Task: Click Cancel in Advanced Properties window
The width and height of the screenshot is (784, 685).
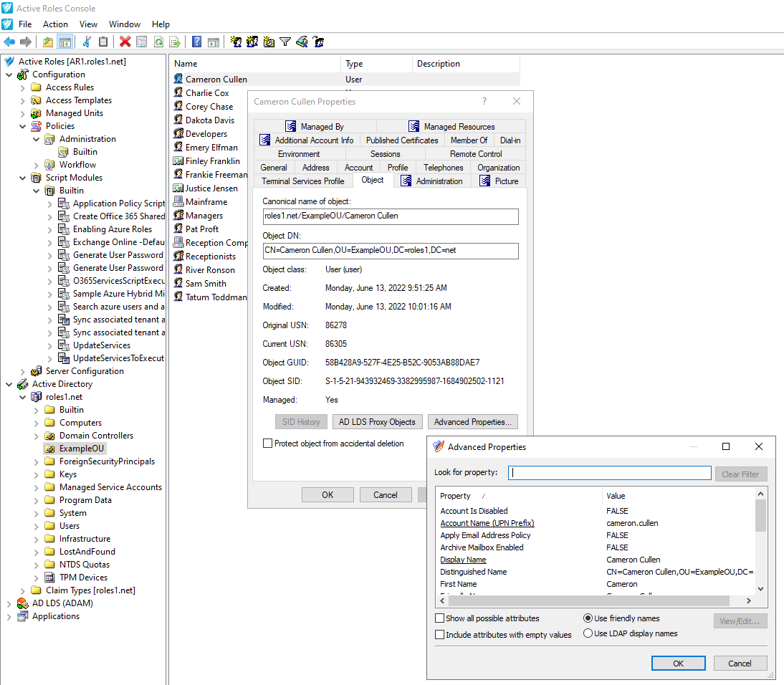Action: [x=740, y=663]
